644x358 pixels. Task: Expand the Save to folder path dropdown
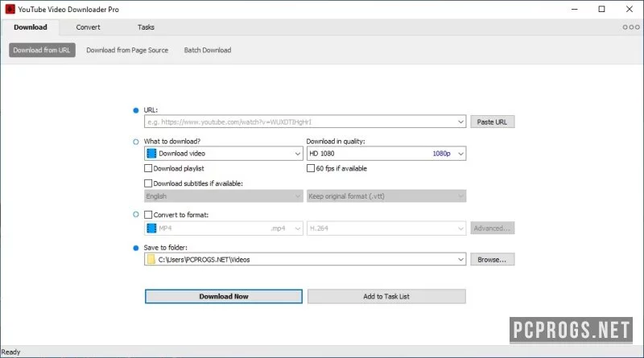point(460,260)
